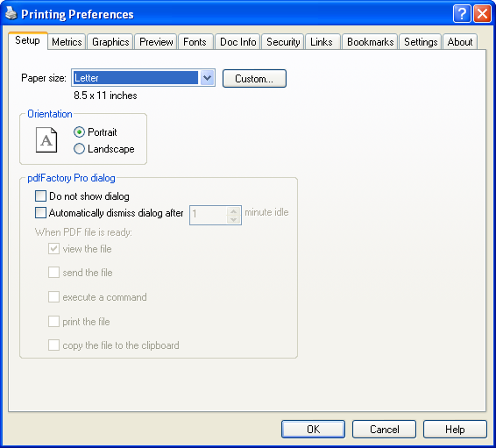Click the portrait page orientation preview icon

pyautogui.click(x=47, y=140)
